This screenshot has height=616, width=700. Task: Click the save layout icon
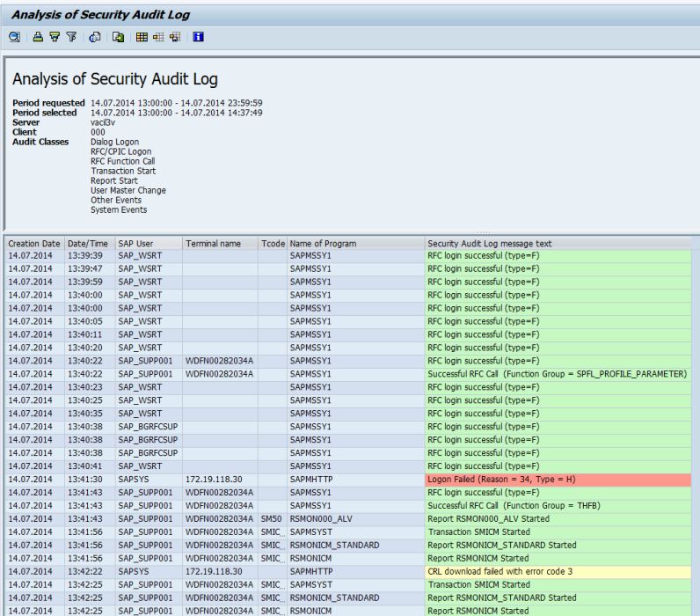coord(175,37)
